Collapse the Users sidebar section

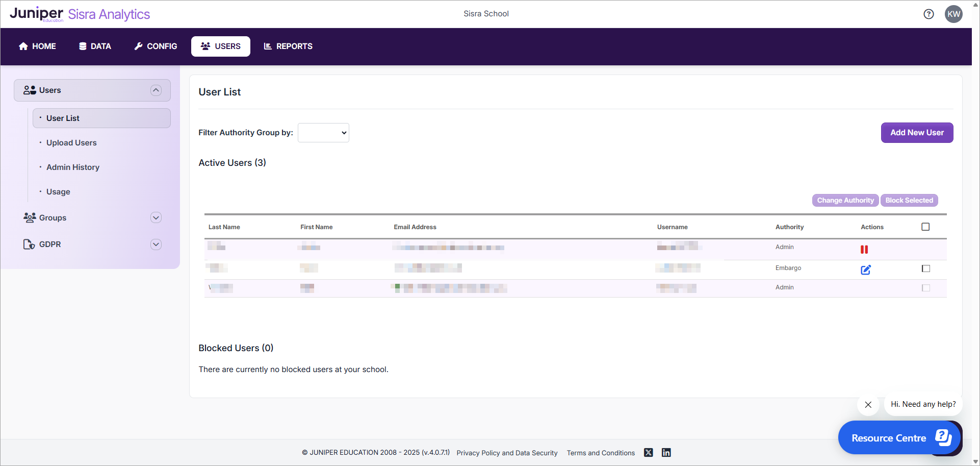156,90
